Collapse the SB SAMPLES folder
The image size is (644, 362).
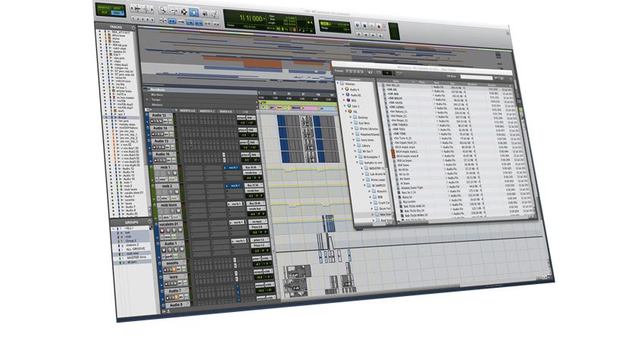(x=364, y=186)
